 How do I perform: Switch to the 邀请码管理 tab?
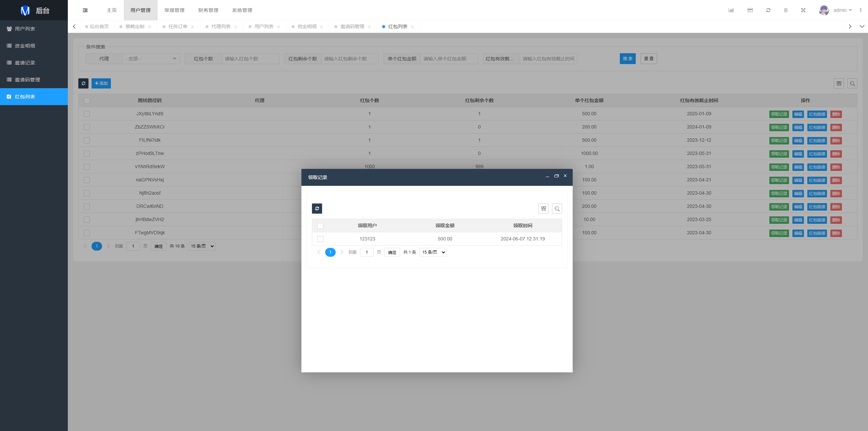pos(352,26)
